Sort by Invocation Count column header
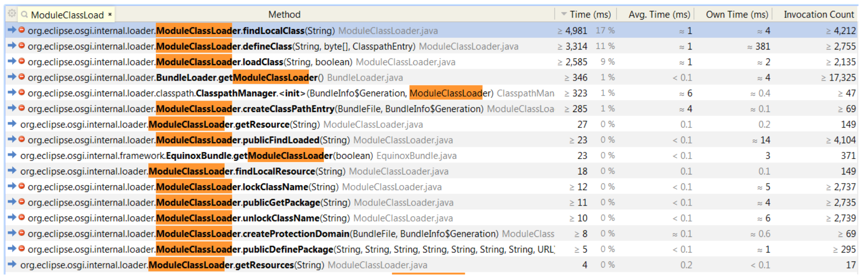Viewport: 868px width, 278px height. [x=819, y=14]
